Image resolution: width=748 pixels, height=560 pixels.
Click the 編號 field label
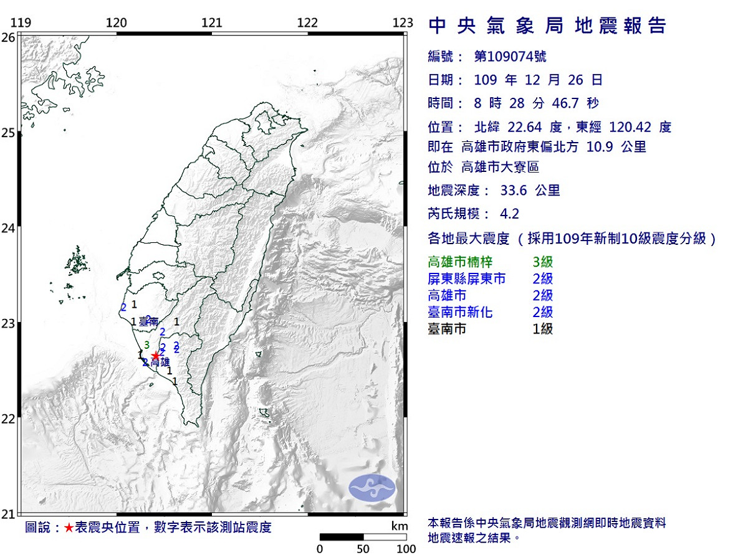[445, 57]
